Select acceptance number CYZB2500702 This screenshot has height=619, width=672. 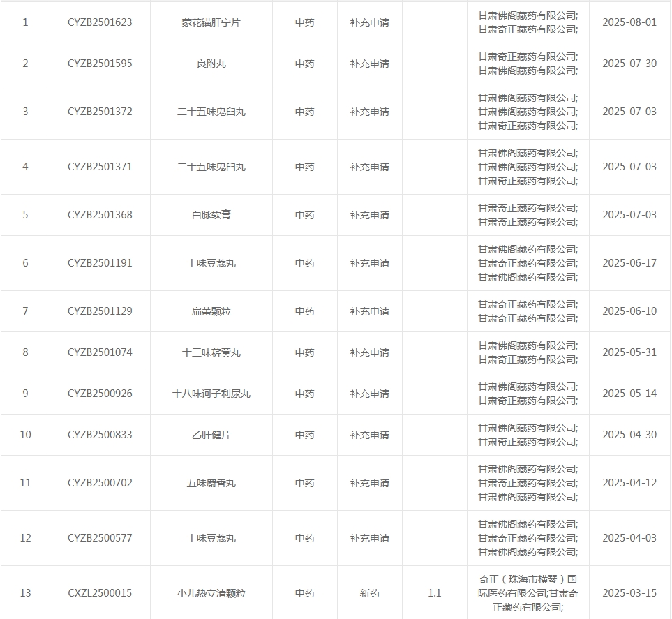click(x=100, y=483)
